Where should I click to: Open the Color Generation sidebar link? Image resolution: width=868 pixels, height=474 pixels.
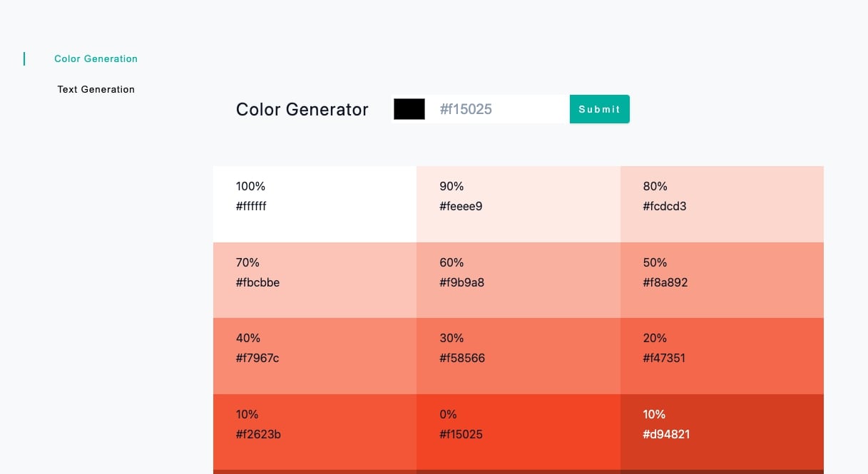tap(96, 58)
